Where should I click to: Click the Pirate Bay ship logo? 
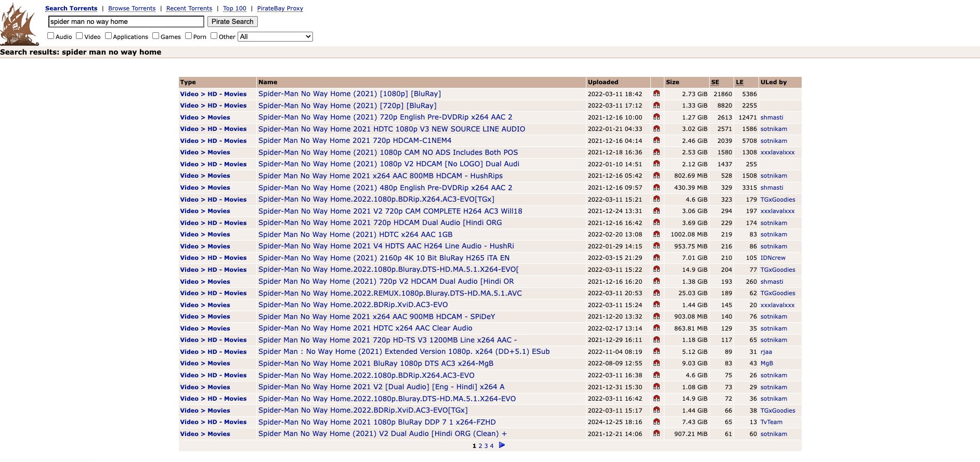click(x=19, y=24)
